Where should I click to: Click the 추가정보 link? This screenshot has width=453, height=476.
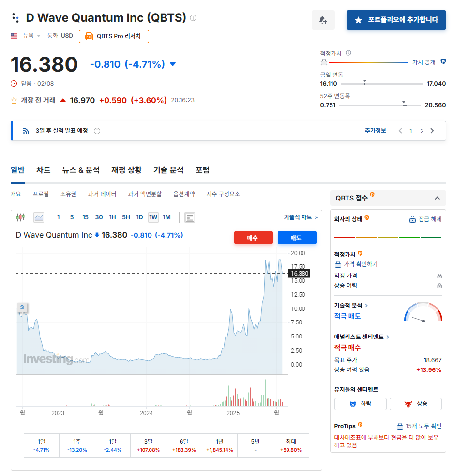[x=376, y=131]
